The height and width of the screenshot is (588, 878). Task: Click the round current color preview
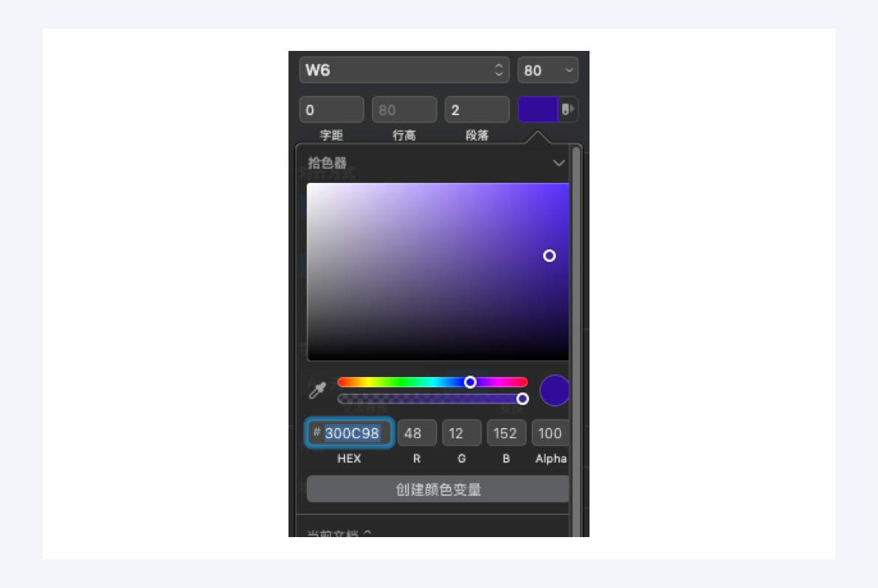coord(554,390)
